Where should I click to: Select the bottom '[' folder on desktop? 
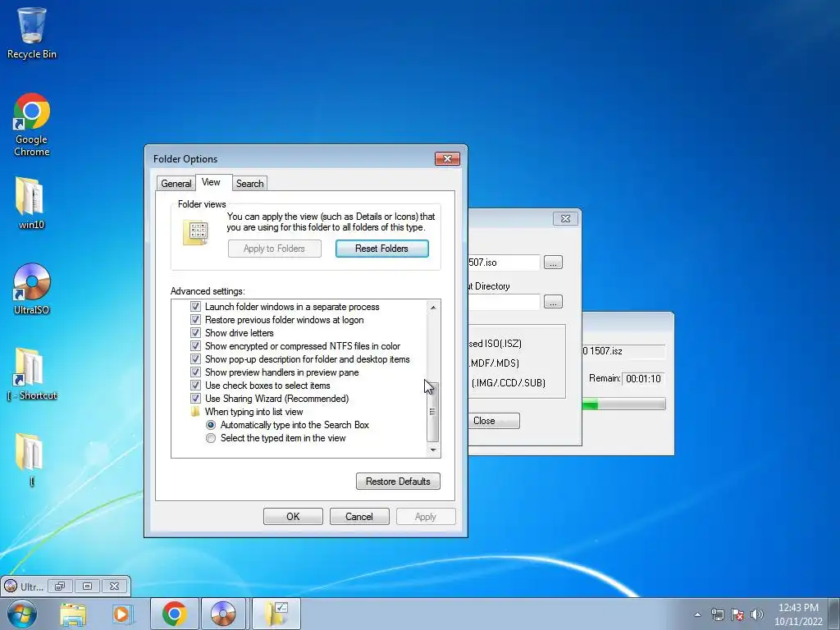point(30,459)
